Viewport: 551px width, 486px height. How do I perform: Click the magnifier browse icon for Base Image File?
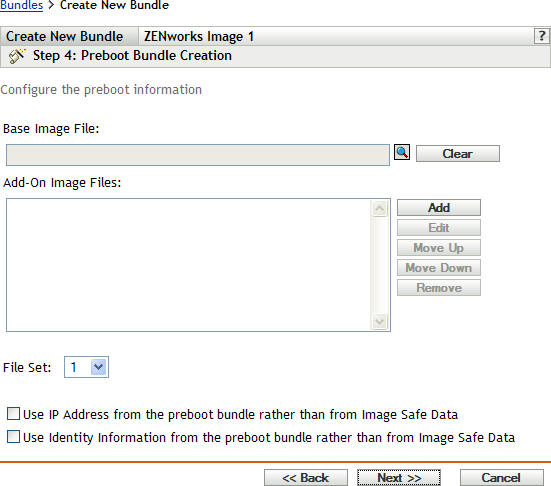402,152
